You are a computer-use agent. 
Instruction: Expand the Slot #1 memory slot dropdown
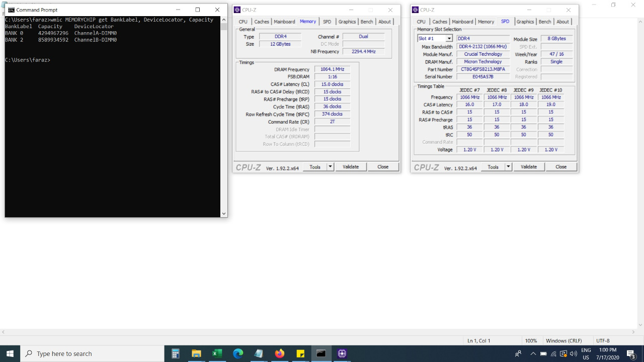pyautogui.click(x=449, y=39)
